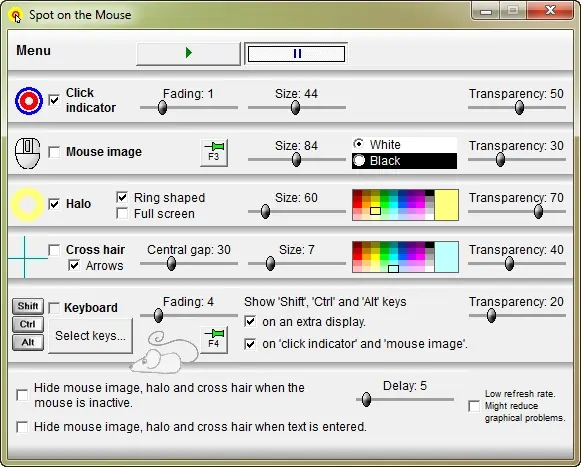Click the yellow halo ring icon
This screenshot has height=467, width=581.
click(28, 205)
